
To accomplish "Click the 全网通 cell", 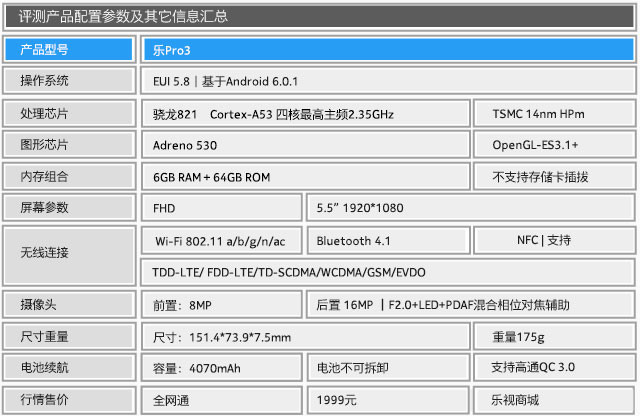I will 222,400.
